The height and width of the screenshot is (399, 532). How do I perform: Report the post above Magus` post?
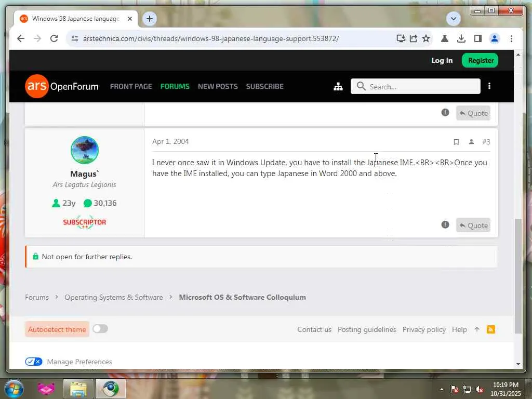pos(445,113)
